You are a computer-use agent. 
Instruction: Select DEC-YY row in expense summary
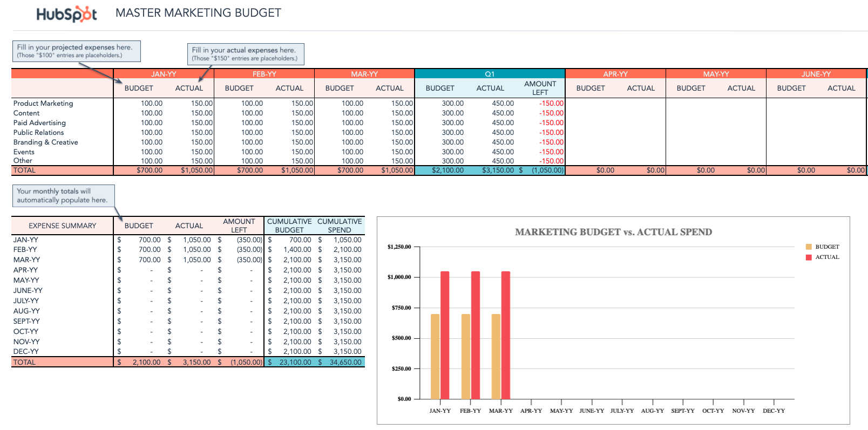(188, 351)
